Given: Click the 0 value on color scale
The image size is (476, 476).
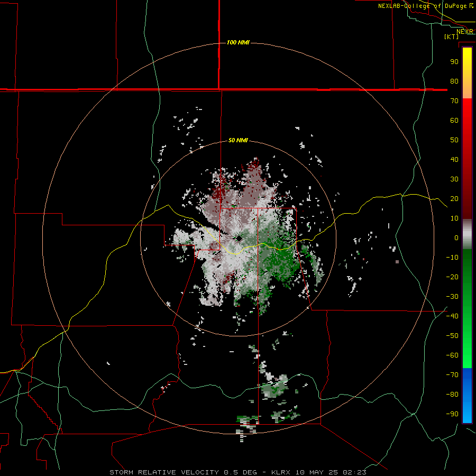Looking at the screenshot, I should point(456,237).
